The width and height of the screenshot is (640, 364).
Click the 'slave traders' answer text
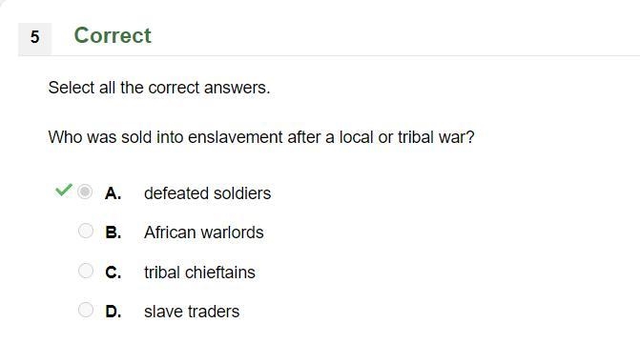[x=192, y=312]
